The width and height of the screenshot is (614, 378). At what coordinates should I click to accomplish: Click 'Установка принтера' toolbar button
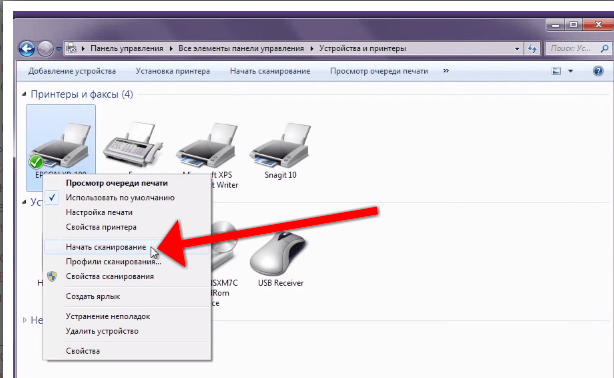click(173, 71)
